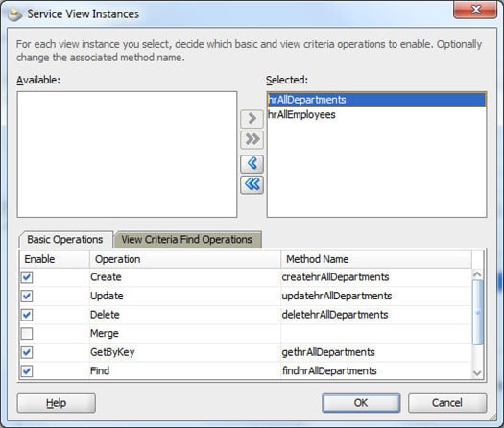Click the operations table scroll down arrow

point(477,373)
